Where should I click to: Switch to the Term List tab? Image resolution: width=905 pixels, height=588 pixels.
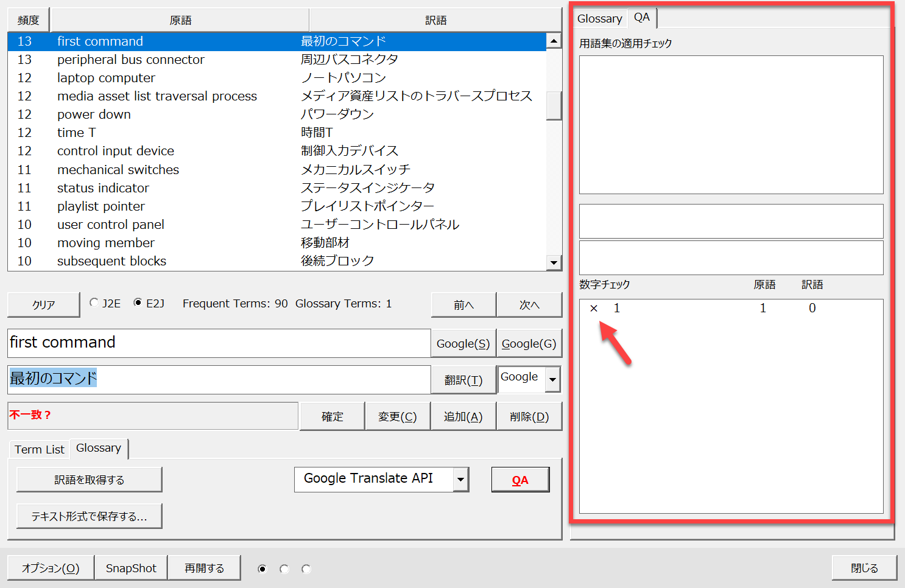coord(40,449)
